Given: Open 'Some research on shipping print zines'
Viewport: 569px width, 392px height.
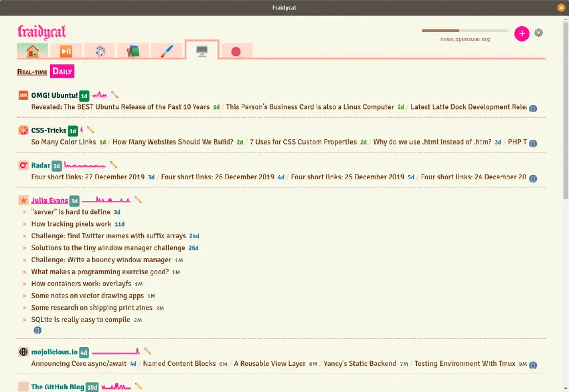Looking at the screenshot, I should click(x=92, y=308).
